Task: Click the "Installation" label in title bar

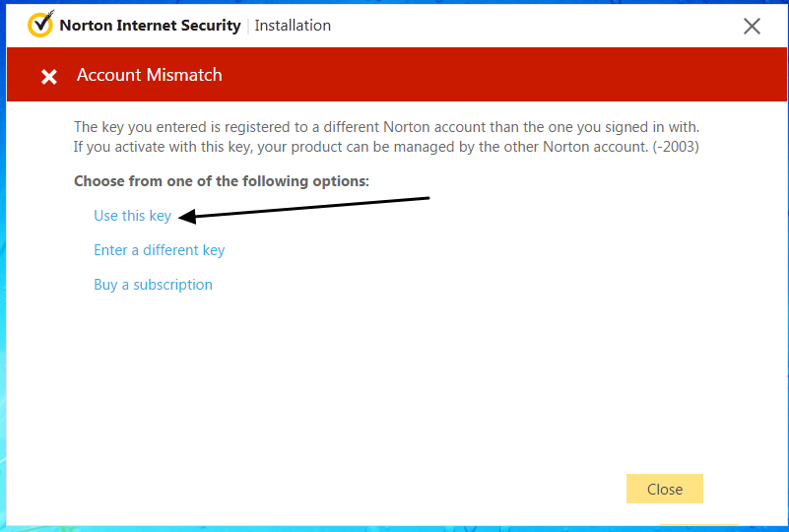Action: coord(293,26)
